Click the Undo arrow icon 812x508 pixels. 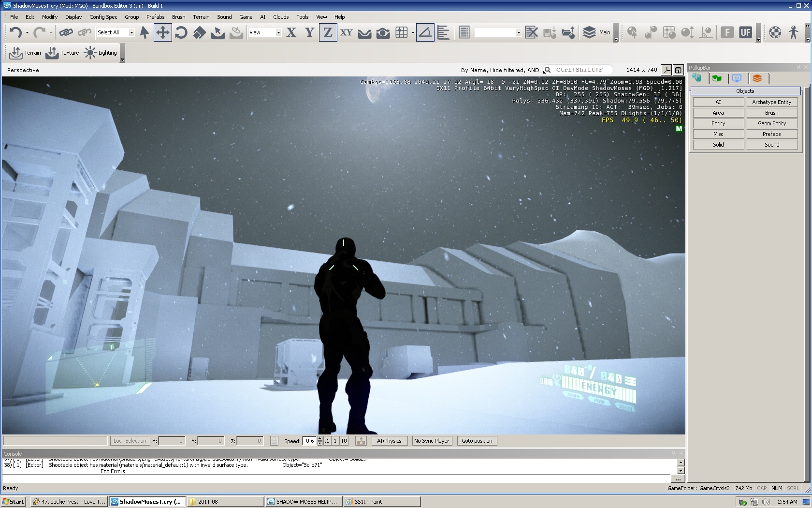coord(15,32)
